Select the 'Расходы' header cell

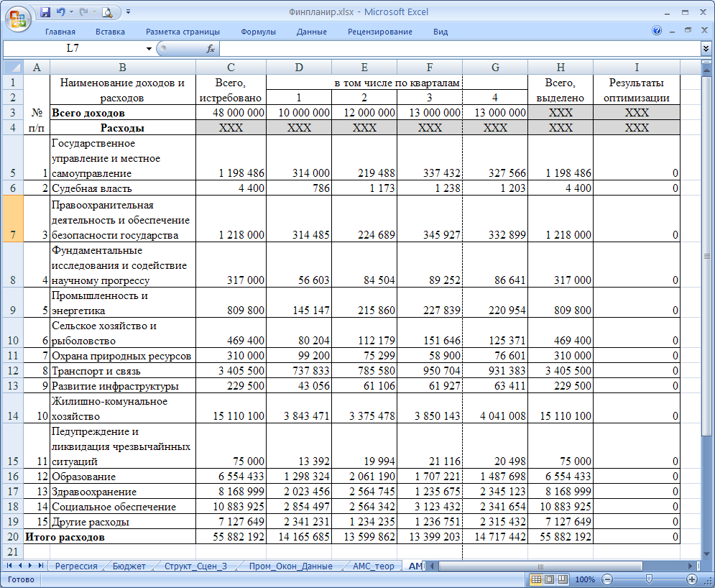click(123, 128)
